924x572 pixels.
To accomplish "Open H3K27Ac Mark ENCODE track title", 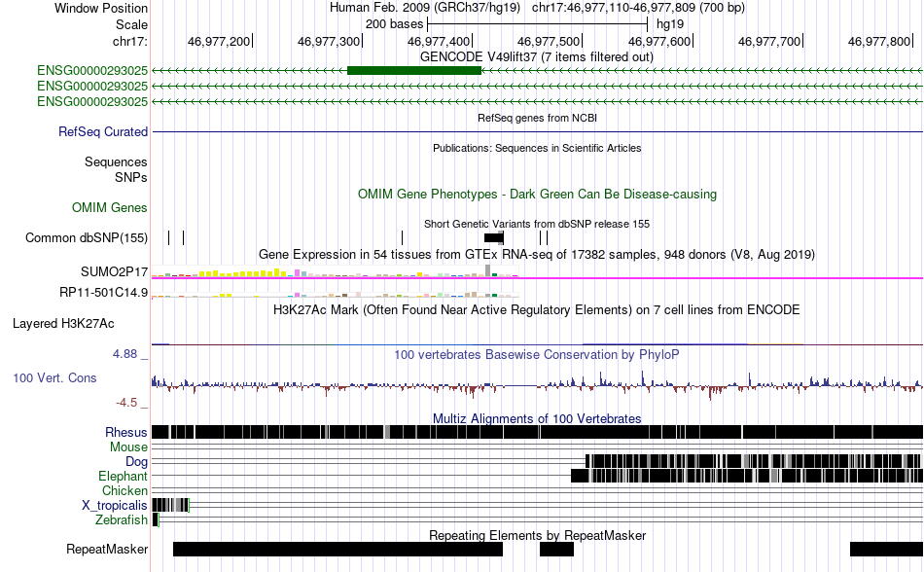I will [537, 310].
